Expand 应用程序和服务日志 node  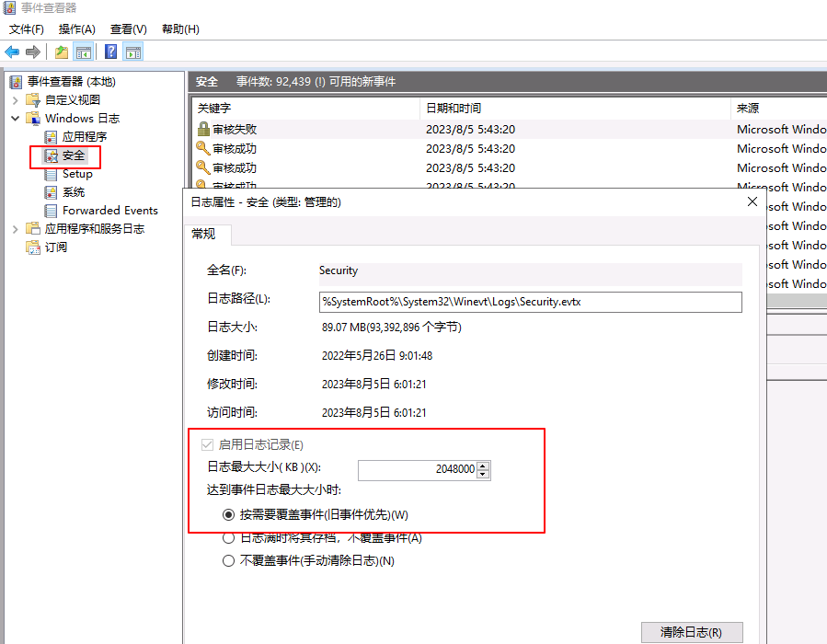(x=16, y=229)
